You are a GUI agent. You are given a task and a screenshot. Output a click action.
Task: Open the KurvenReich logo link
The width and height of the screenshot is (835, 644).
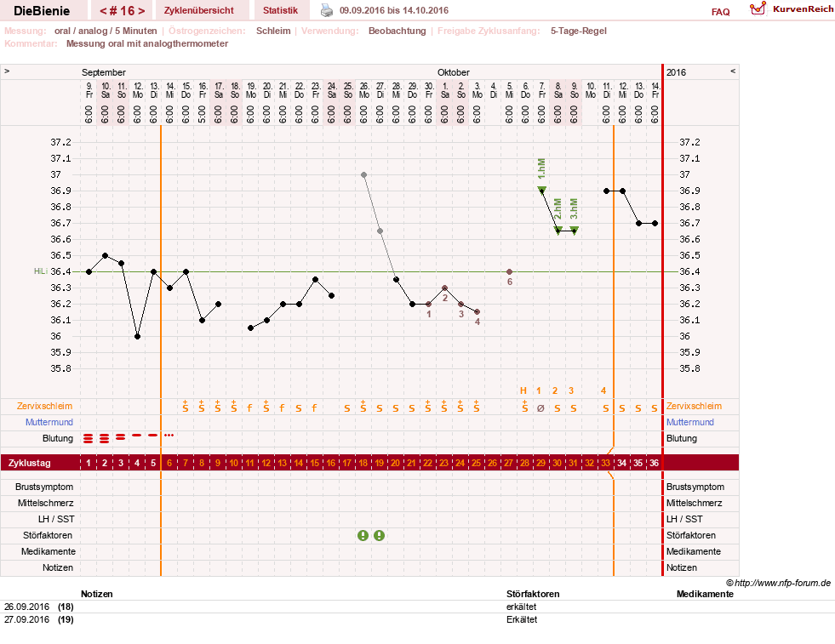pyautogui.click(x=792, y=9)
